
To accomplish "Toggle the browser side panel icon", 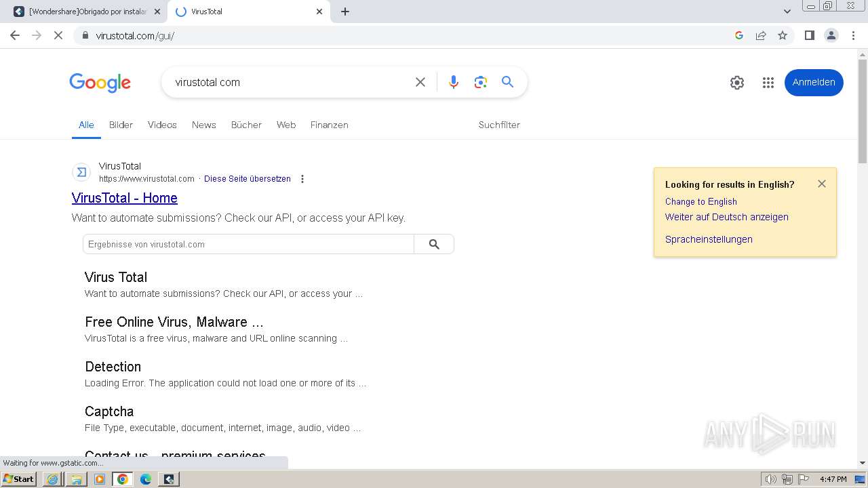I will tap(809, 35).
